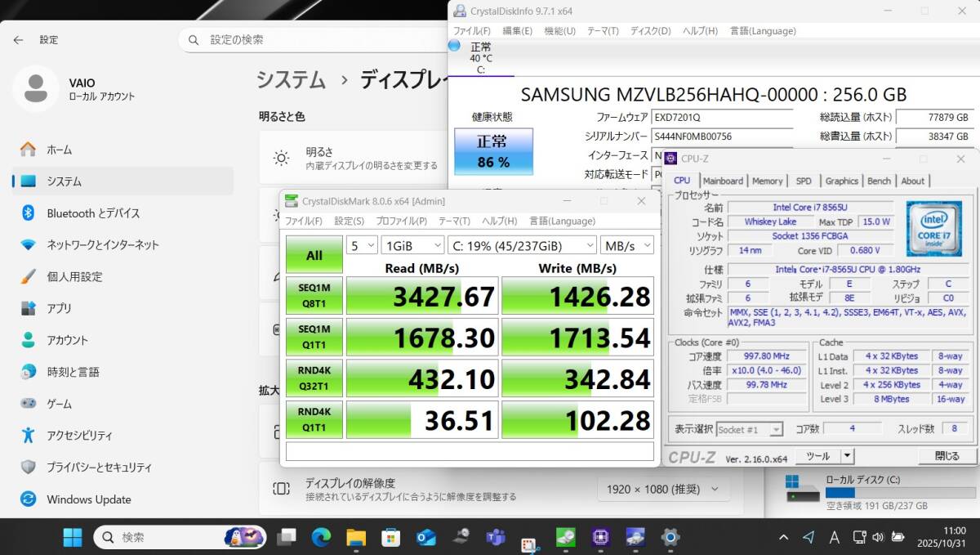The width and height of the screenshot is (980, 555).
Task: Open Windows Update in the Settings sidebar
Action: (x=82, y=499)
